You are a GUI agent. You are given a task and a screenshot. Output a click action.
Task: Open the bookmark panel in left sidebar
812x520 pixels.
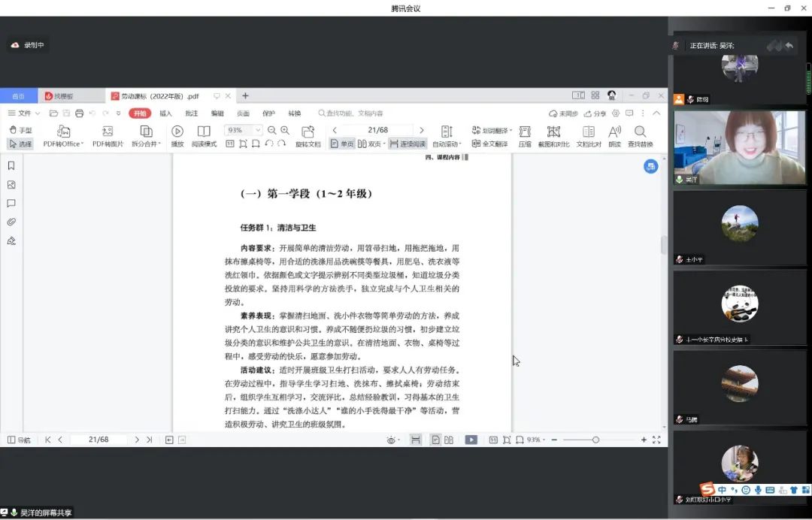(11, 165)
